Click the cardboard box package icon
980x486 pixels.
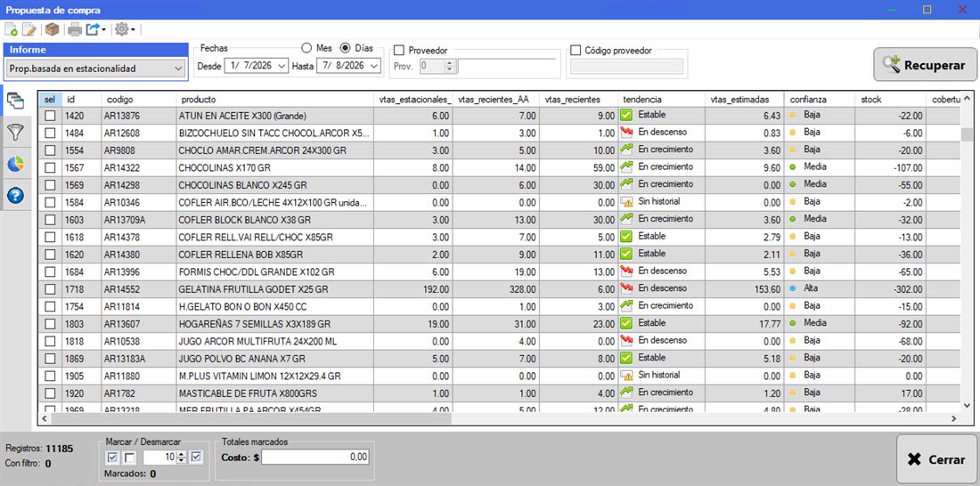coord(52,29)
